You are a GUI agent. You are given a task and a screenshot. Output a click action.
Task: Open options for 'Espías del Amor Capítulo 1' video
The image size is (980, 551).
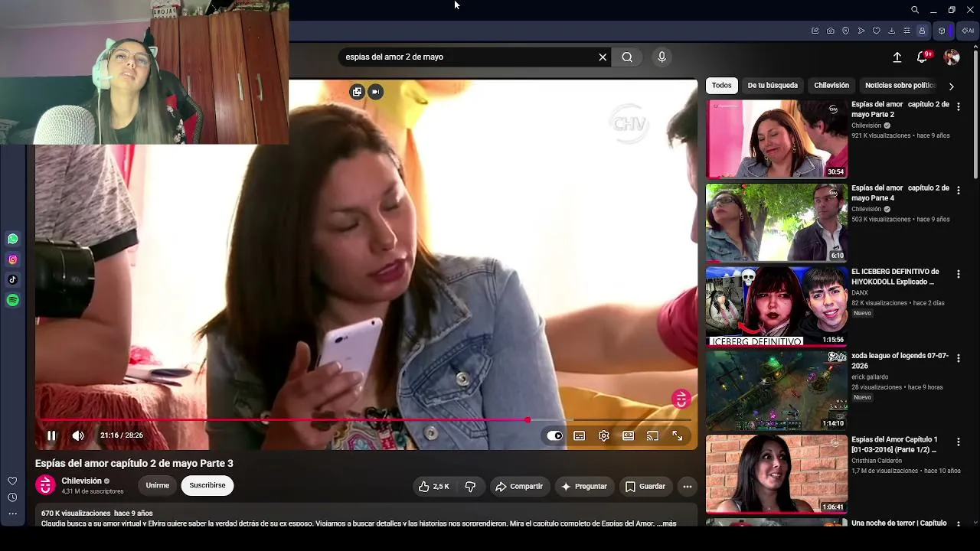[958, 442]
